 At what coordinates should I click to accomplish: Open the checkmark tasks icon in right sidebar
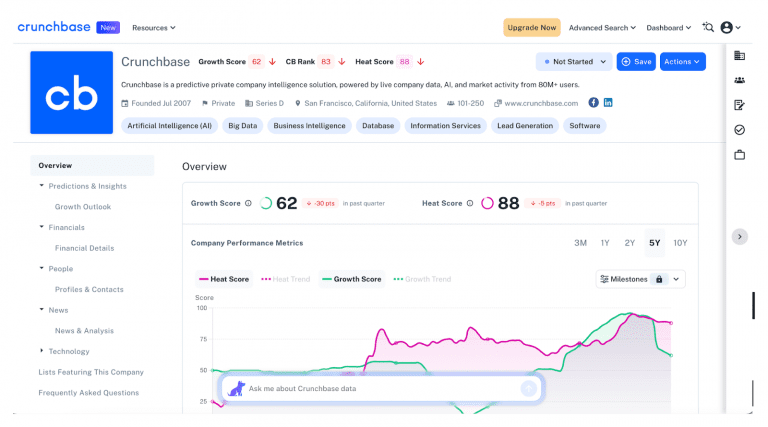pyautogui.click(x=740, y=130)
